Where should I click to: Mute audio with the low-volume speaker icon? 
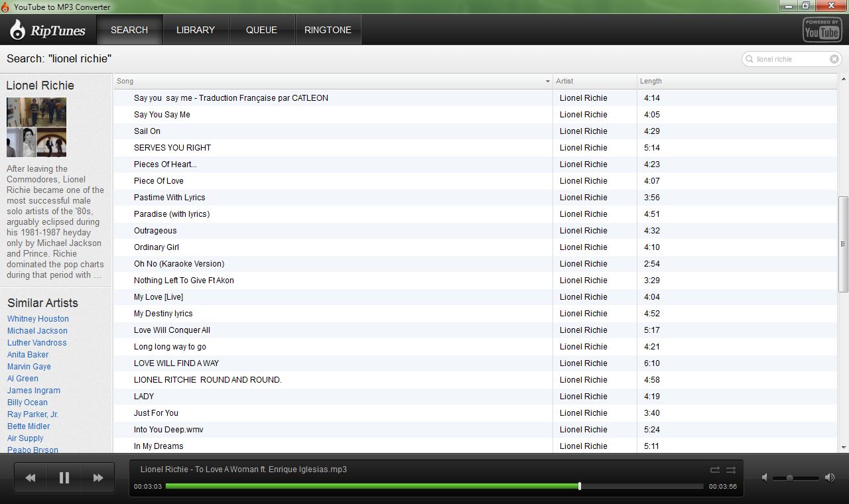(x=765, y=477)
